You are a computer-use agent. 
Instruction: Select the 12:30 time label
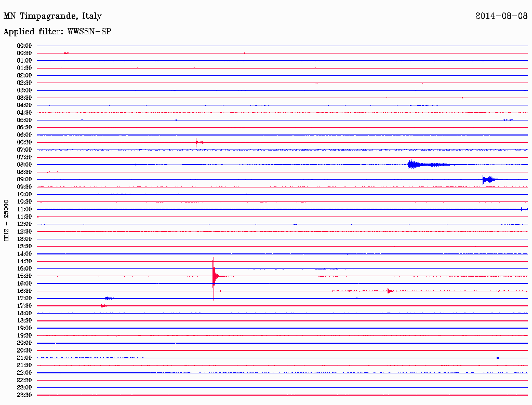[24, 232]
